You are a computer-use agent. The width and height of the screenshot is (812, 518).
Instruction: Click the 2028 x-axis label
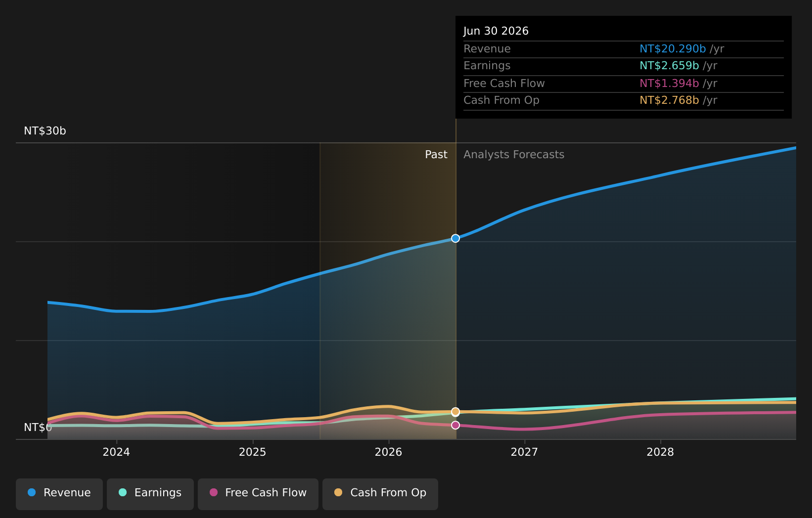pyautogui.click(x=660, y=452)
